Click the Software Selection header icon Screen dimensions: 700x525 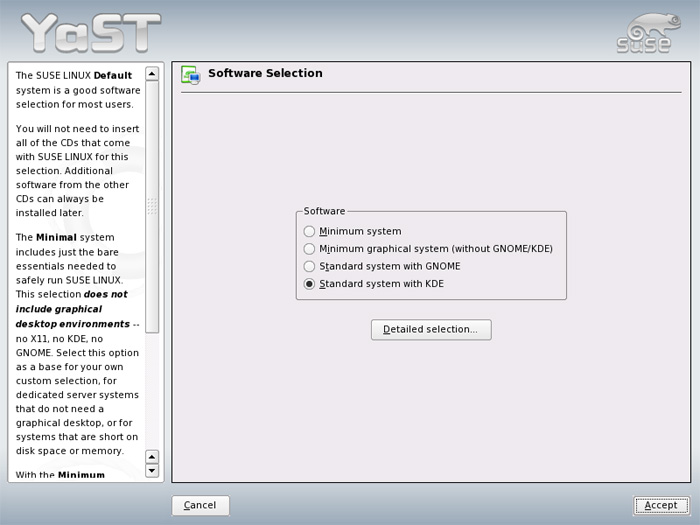(191, 75)
